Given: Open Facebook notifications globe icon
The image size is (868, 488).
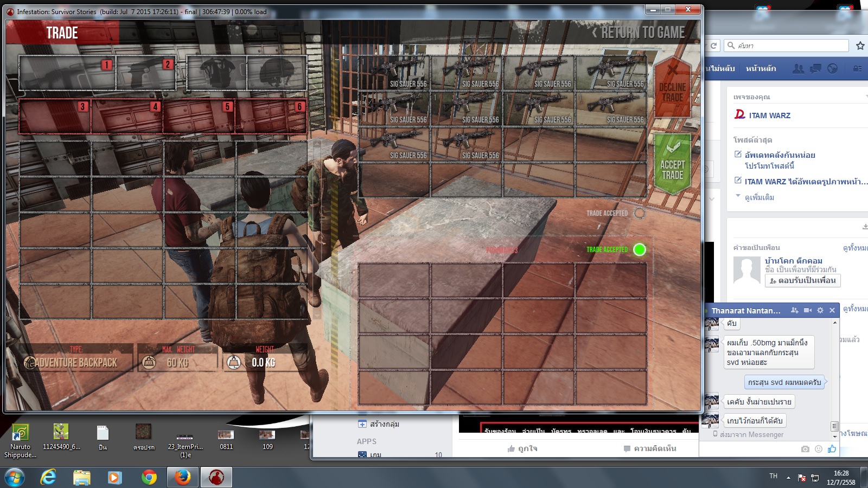Looking at the screenshot, I should 832,68.
